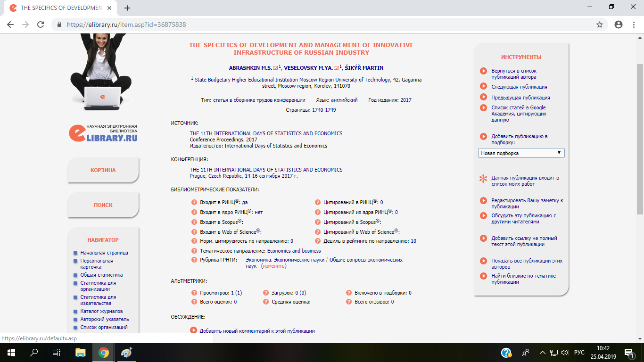
Task: Click the help icon beside 'Входит в Web of Science'
Action: pos(194,232)
